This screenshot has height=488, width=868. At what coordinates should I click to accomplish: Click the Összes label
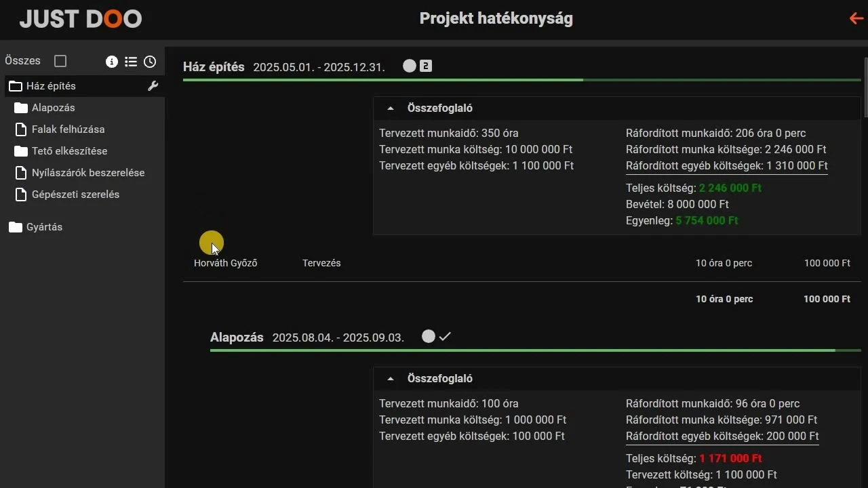point(22,61)
